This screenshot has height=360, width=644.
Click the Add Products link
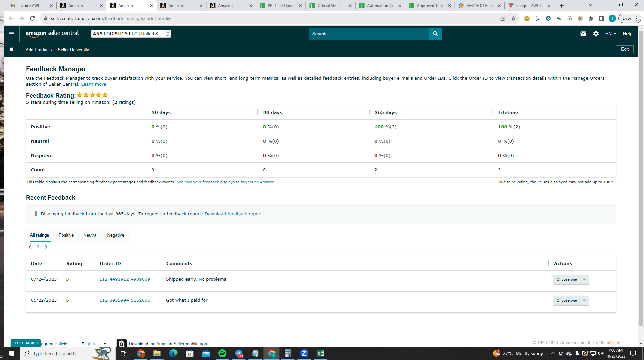point(39,50)
